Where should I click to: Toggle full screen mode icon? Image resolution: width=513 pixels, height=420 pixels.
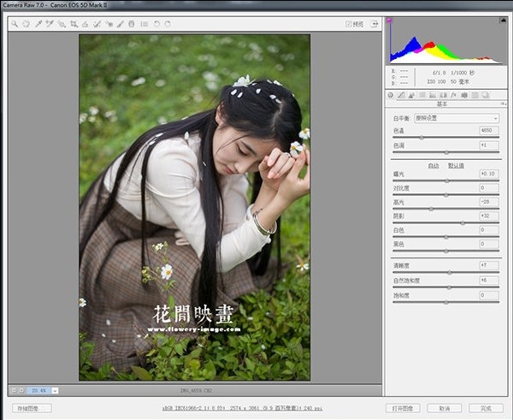(x=375, y=24)
